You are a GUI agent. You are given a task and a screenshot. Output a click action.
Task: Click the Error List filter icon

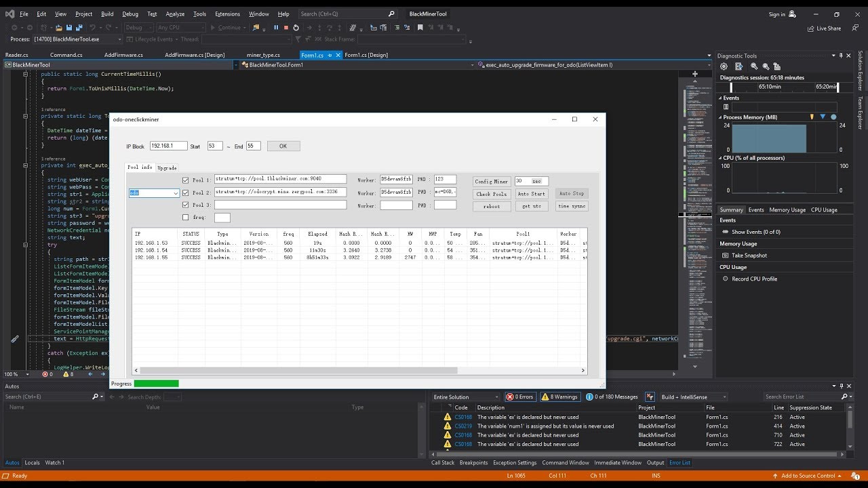click(650, 396)
